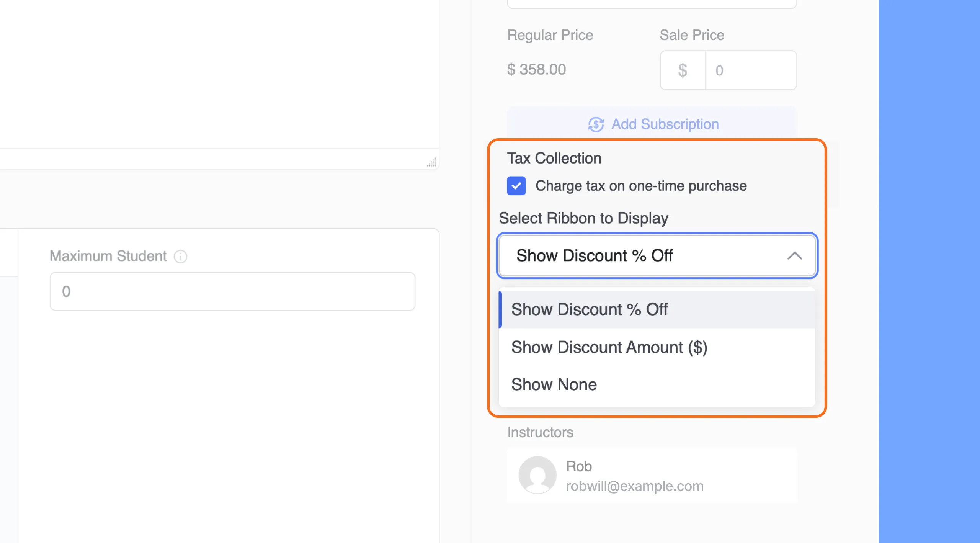980x543 pixels.
Task: Click the $ 358.00 regular price value
Action: pyautogui.click(x=536, y=70)
